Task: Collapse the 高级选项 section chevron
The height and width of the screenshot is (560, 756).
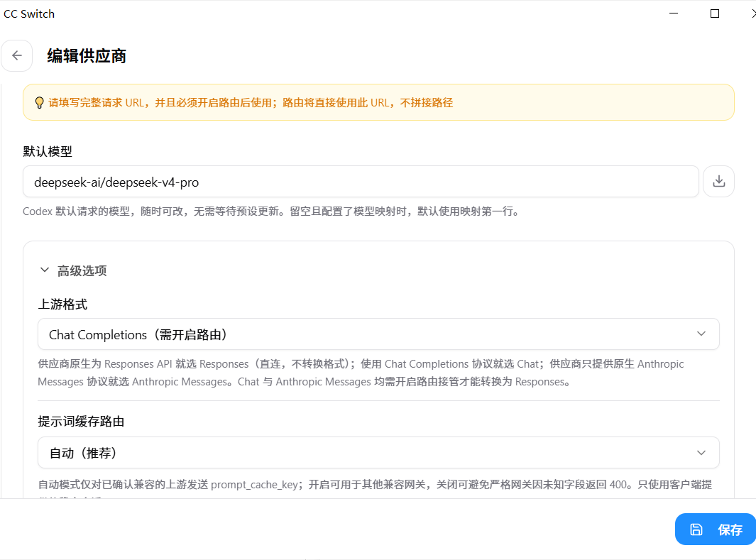Action: coord(44,270)
